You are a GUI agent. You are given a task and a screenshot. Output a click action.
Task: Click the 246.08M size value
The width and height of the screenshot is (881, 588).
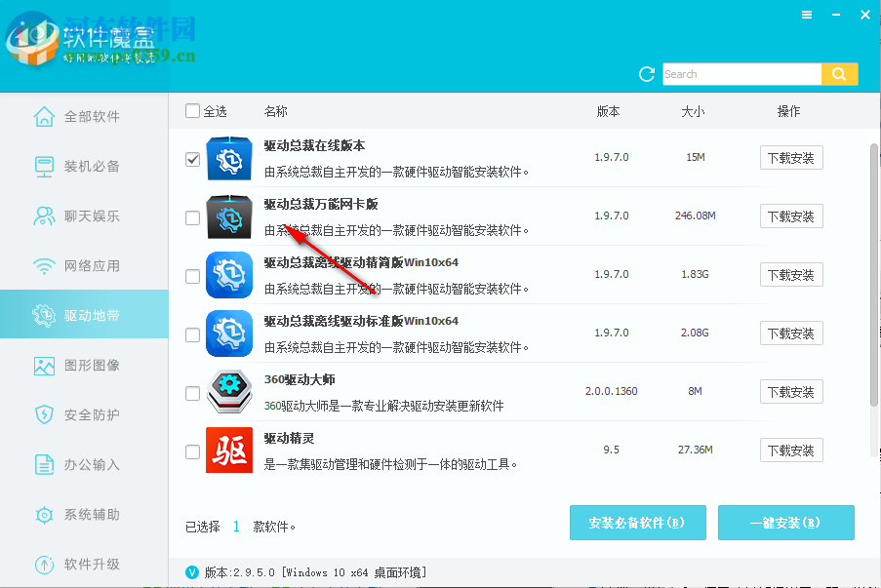695,216
